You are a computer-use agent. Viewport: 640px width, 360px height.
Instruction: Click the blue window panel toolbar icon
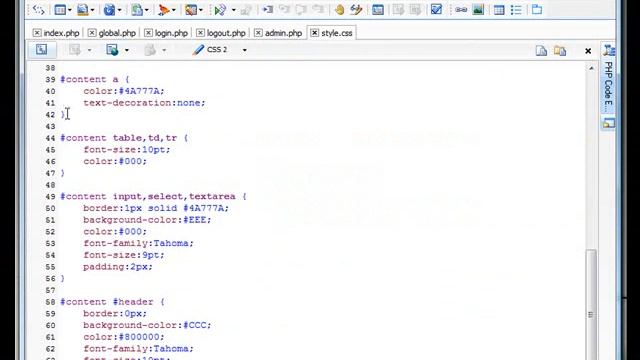click(378, 9)
